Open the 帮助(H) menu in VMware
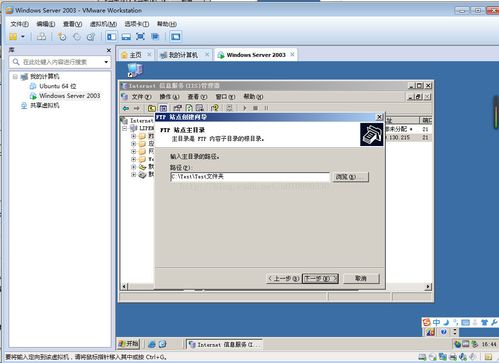The height and width of the screenshot is (363, 499). point(167,24)
